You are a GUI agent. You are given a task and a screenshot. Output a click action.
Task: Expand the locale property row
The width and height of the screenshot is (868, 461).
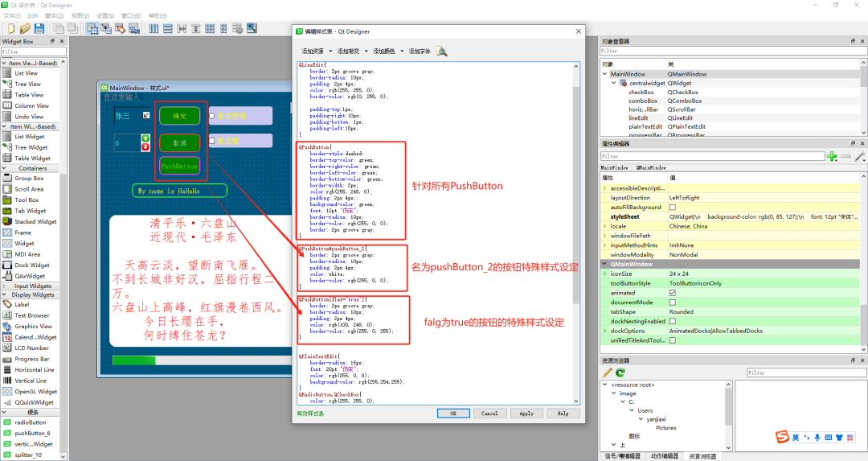click(x=605, y=226)
